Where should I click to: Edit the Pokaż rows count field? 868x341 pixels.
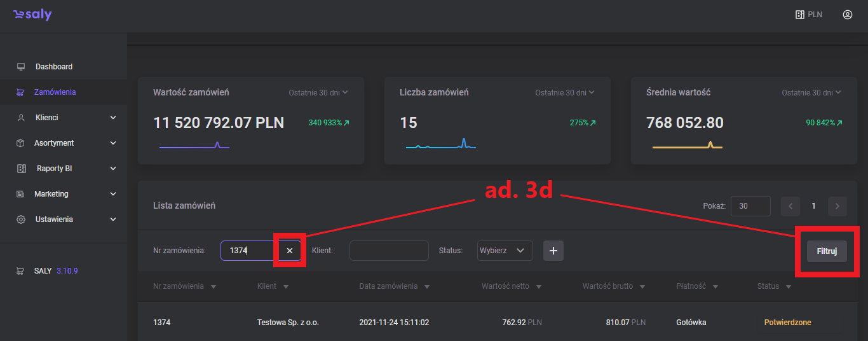[750, 206]
